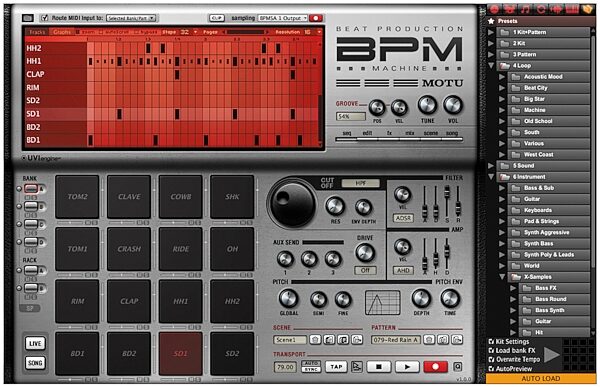The height and width of the screenshot is (387, 600).
Task: Click the metronome icon beside the TAP button
Action: coord(357,367)
